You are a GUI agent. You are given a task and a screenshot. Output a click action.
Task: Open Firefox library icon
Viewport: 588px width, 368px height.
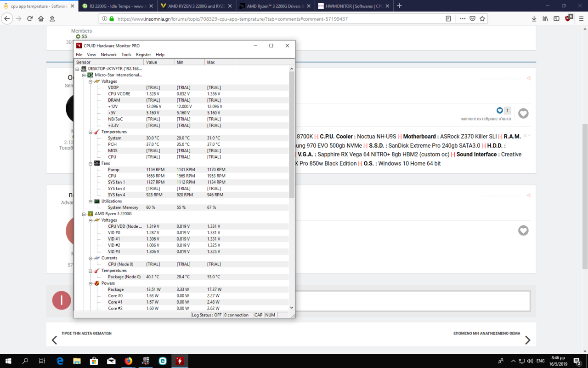click(x=545, y=19)
